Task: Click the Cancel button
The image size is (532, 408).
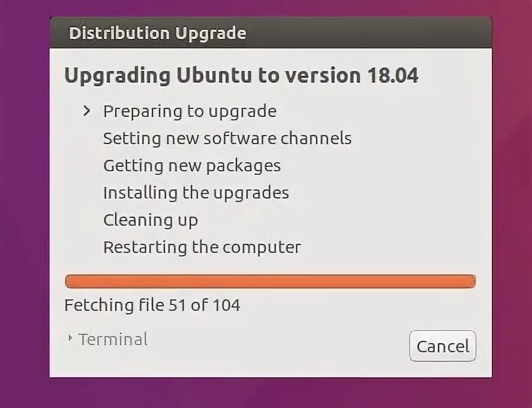Action: tap(442, 346)
